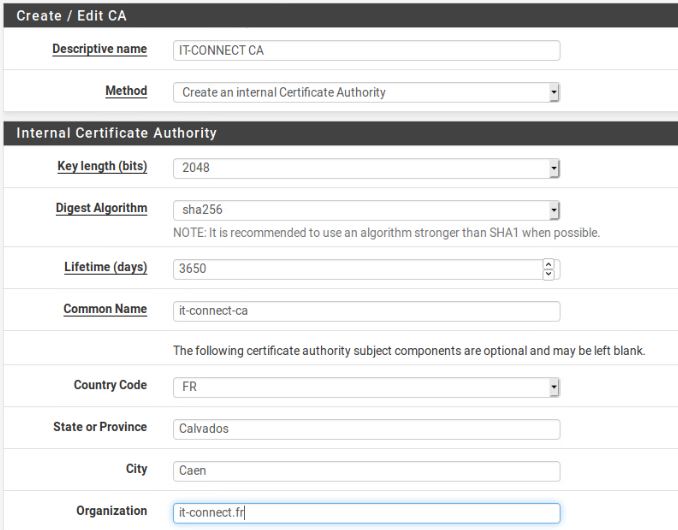
Task: Click the Common Name input field
Action: point(366,311)
